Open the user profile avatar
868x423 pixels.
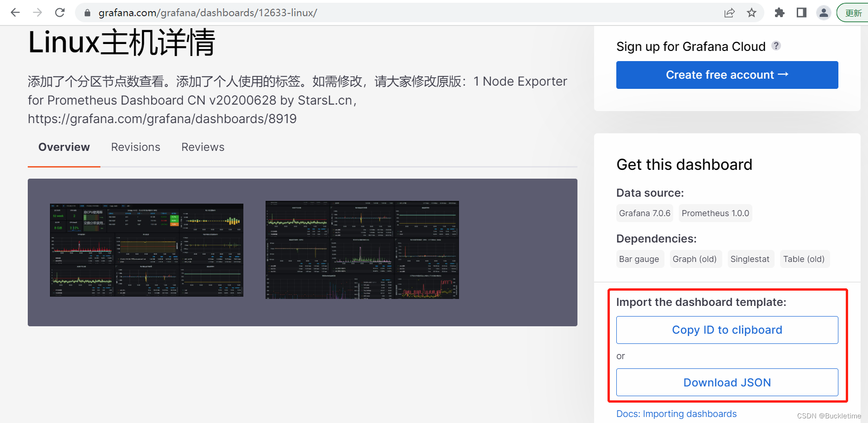click(824, 13)
